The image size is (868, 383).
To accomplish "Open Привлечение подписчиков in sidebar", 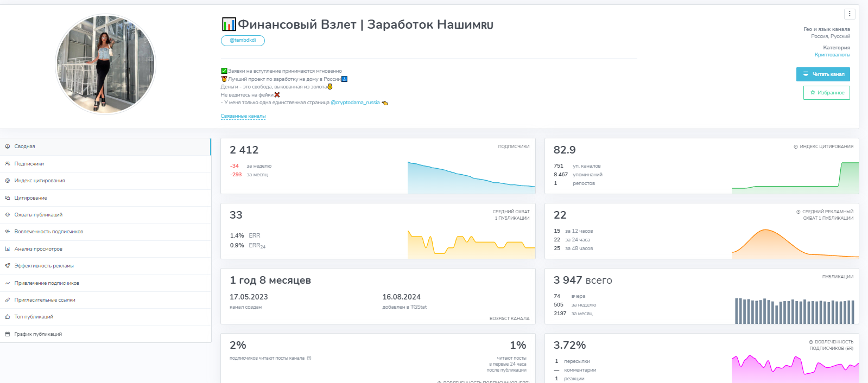I will 105,283.
